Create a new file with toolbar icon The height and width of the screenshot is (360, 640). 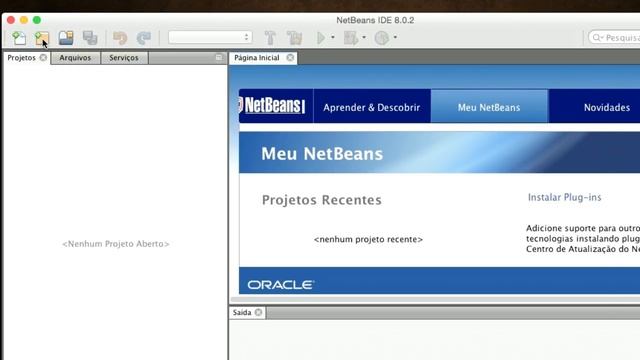pyautogui.click(x=18, y=38)
